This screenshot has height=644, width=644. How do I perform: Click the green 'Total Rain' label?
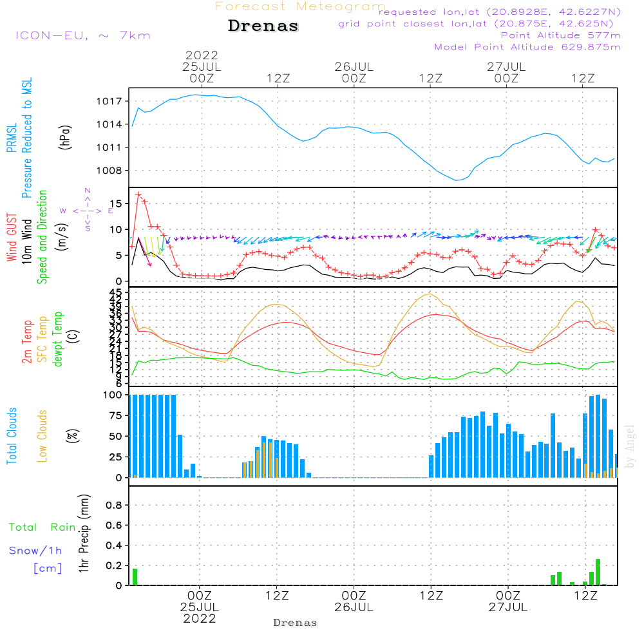tap(43, 527)
